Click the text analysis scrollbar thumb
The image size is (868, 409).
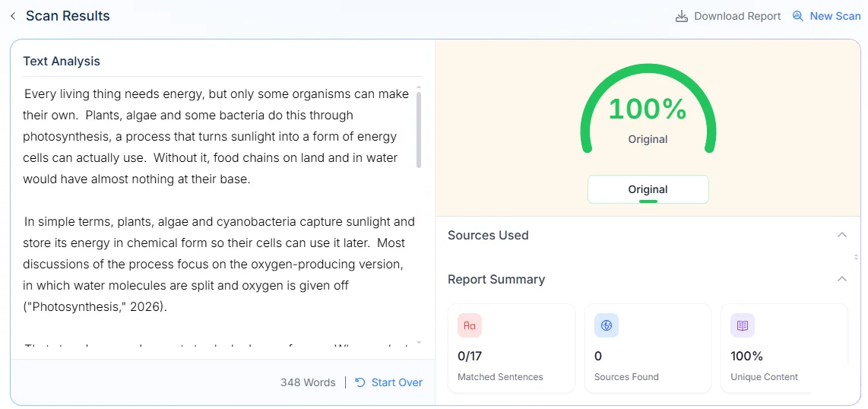pyautogui.click(x=419, y=129)
